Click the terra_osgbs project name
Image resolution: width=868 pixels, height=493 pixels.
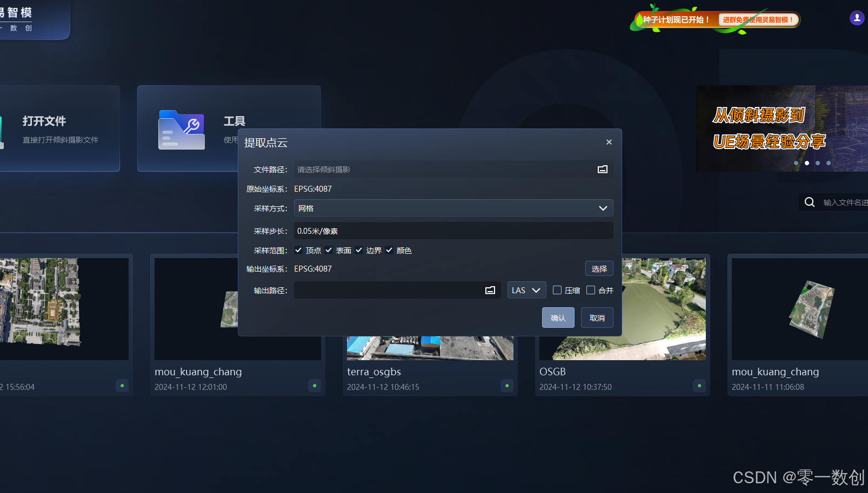pos(374,372)
